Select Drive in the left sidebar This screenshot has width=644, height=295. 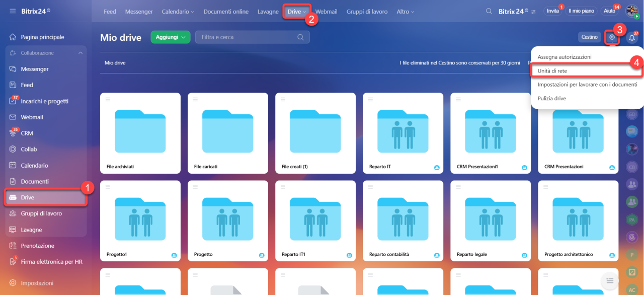(x=46, y=197)
